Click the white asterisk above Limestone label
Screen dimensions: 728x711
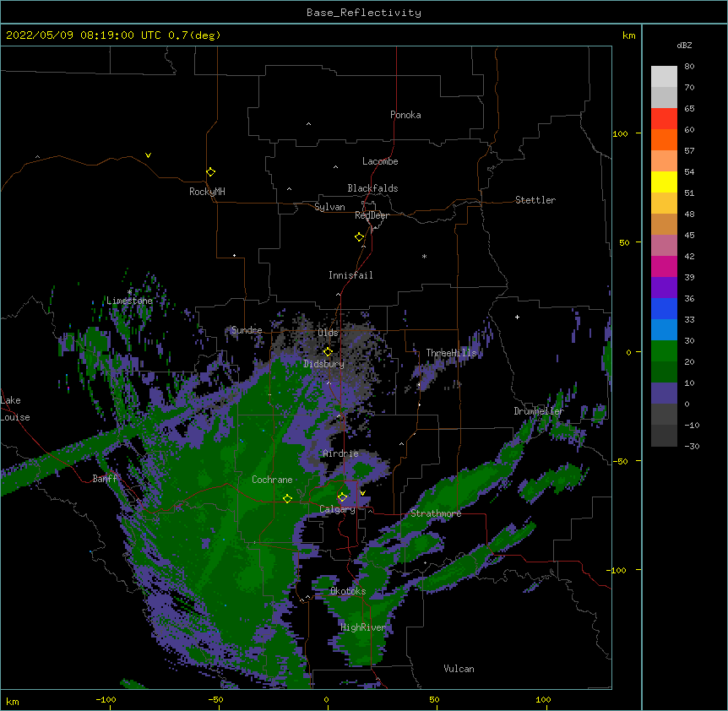(129, 292)
